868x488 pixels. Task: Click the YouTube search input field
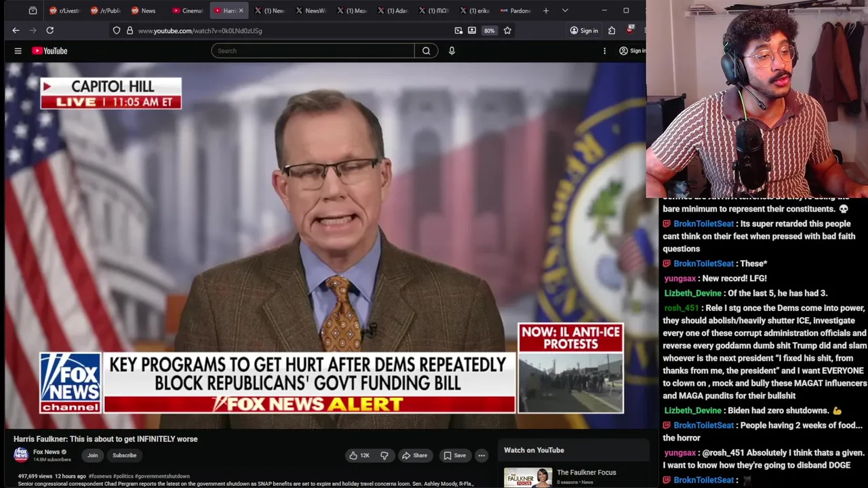[x=313, y=51]
